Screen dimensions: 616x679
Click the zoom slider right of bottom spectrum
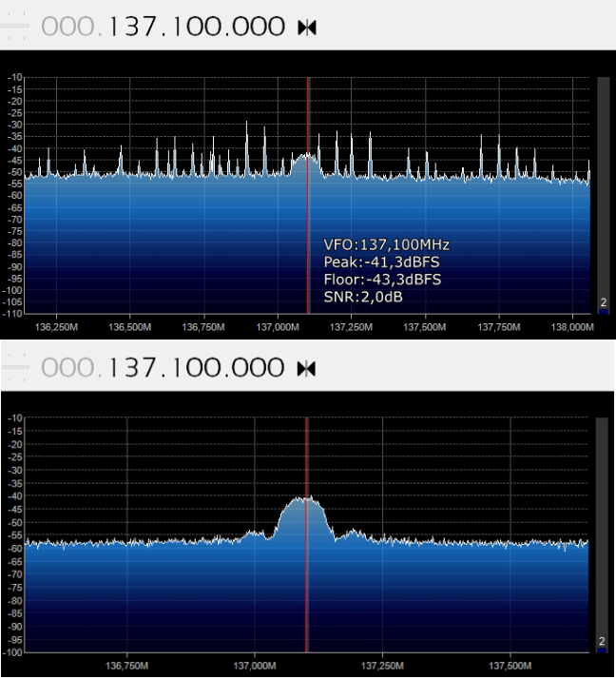click(x=602, y=534)
